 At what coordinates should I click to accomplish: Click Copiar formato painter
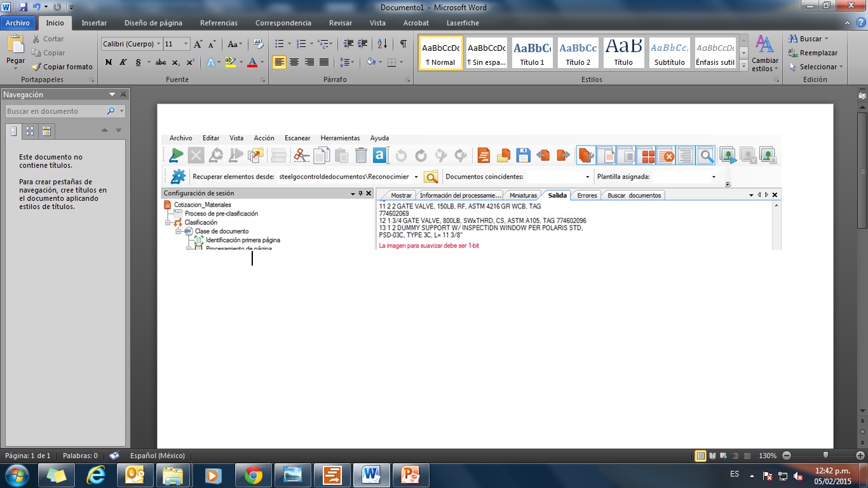tap(63, 67)
